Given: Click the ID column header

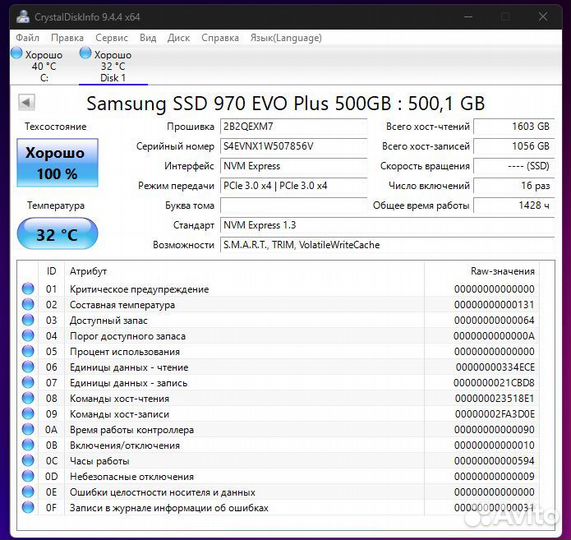Looking at the screenshot, I should click(51, 271).
